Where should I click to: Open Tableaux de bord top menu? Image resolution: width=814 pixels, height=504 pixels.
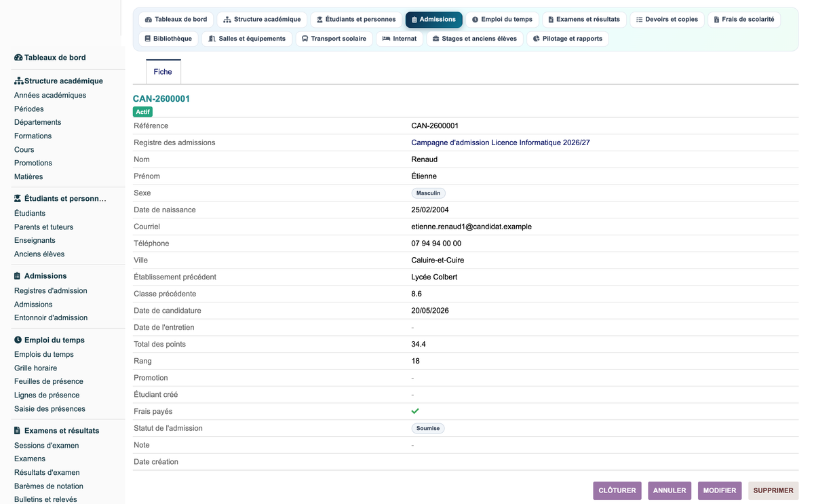click(x=176, y=20)
